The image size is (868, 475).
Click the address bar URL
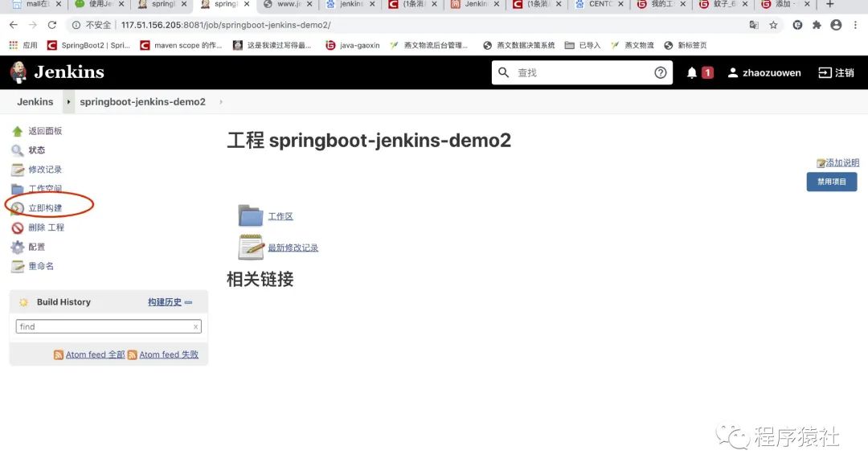coord(226,25)
